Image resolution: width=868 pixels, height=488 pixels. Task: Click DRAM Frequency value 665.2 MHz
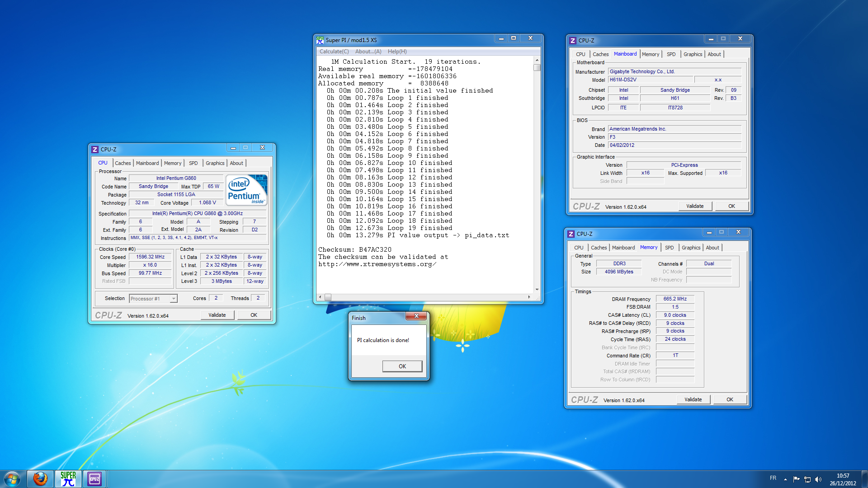(x=675, y=299)
